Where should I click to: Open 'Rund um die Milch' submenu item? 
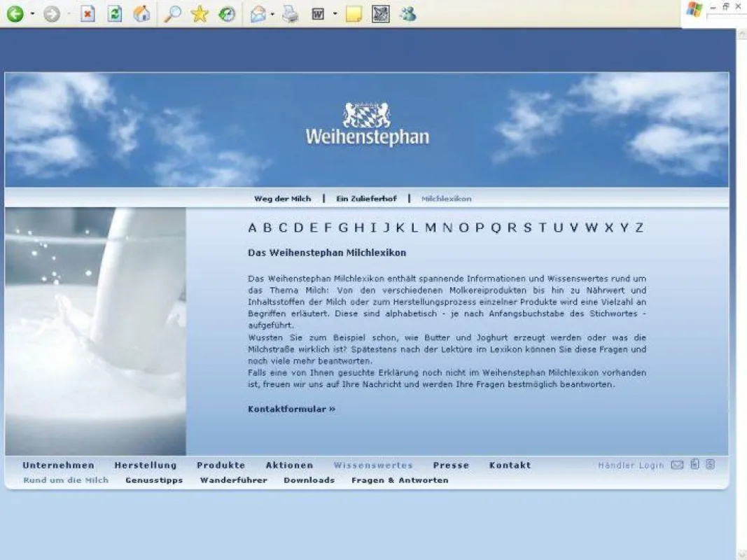click(66, 480)
